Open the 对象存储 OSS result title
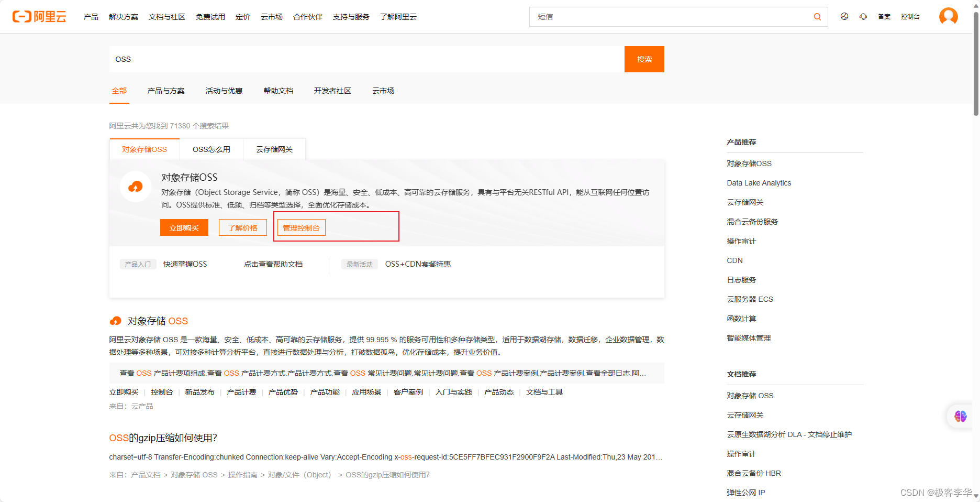Screen dimensions: 980x502 tap(158, 321)
